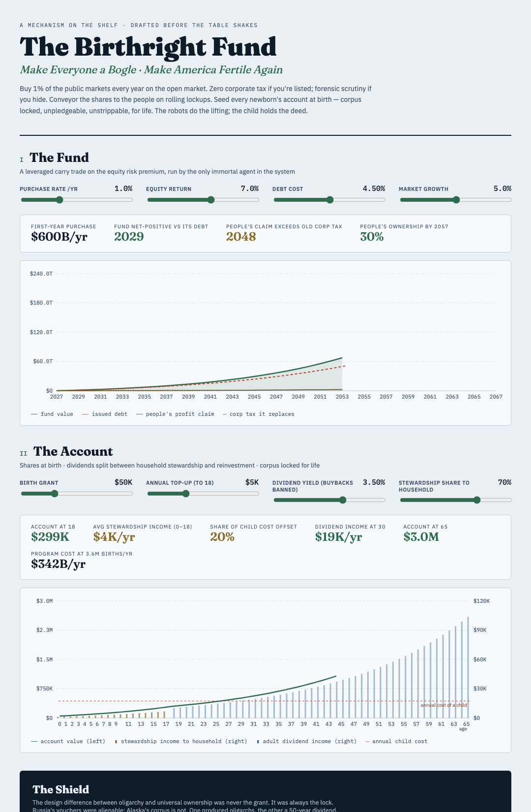Click the 4.50% debt cost readout
Viewport: 531px width, 812px height.
[x=374, y=188]
